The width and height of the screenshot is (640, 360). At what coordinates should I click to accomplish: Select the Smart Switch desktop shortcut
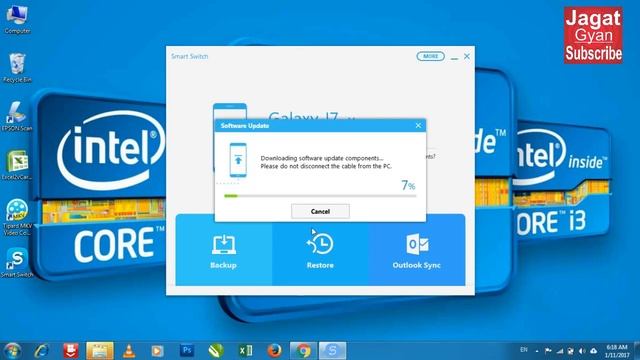click(x=17, y=262)
